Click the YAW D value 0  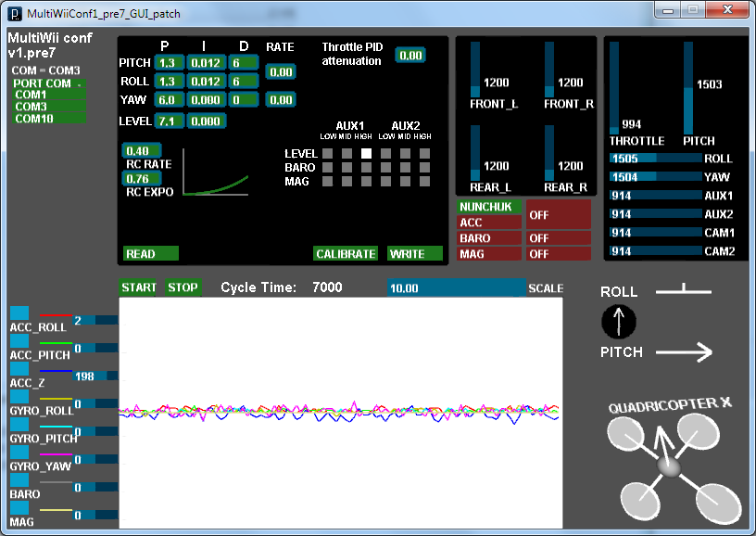click(x=244, y=100)
